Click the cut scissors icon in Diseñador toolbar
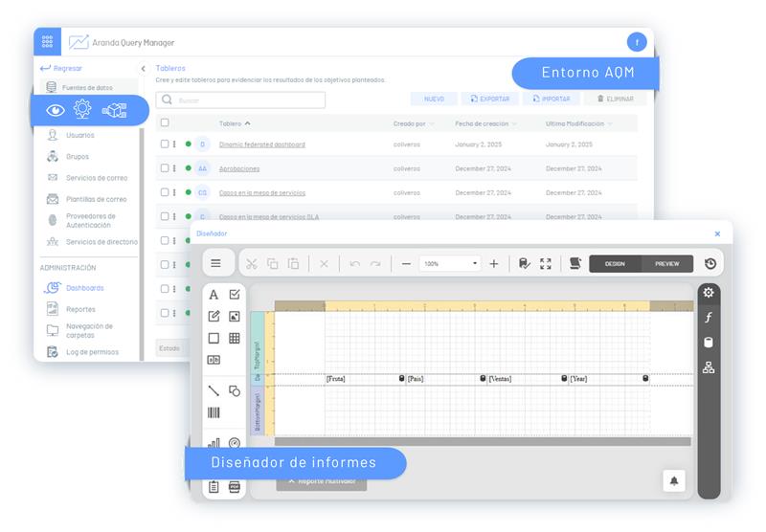This screenshot has height=532, width=766. (252, 264)
